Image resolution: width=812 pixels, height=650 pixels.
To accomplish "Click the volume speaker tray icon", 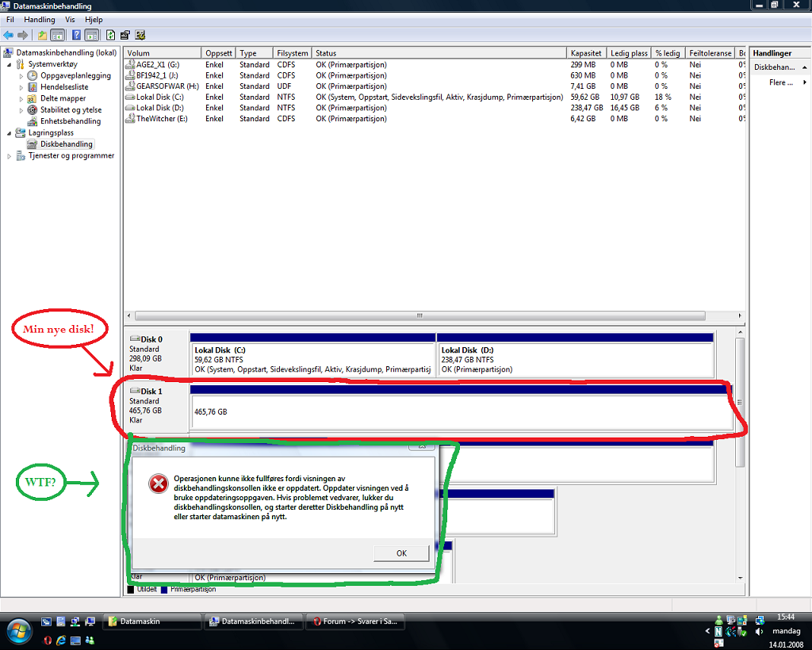I will tap(759, 631).
